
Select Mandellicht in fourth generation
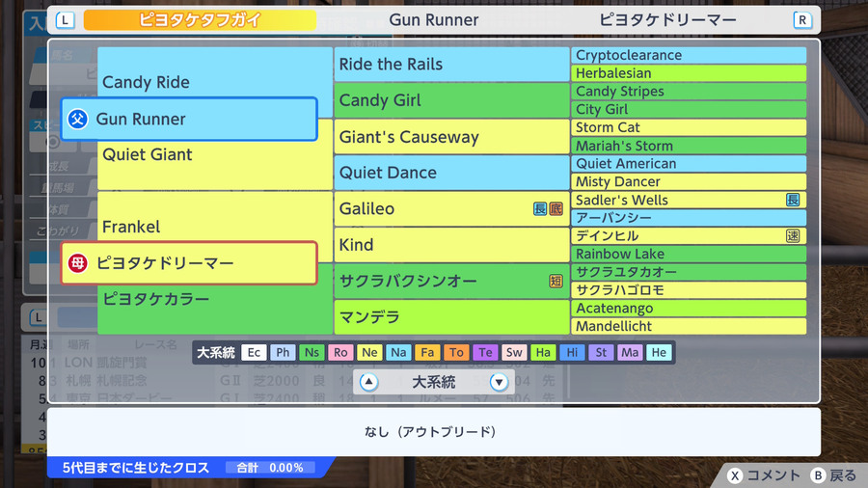[x=689, y=326]
